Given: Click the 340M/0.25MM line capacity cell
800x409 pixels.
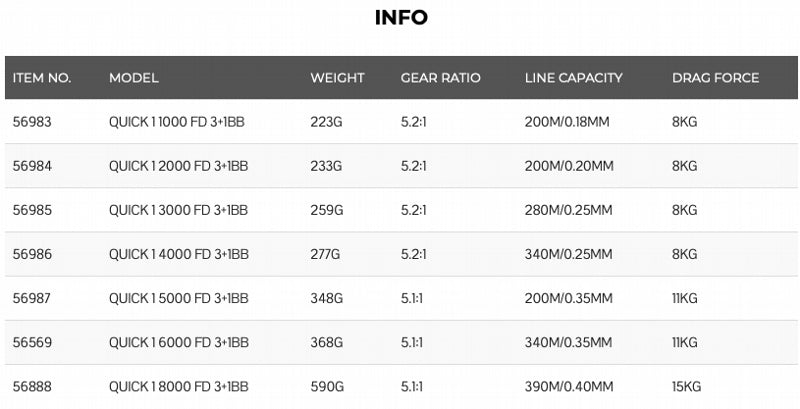Looking at the screenshot, I should tap(568, 254).
